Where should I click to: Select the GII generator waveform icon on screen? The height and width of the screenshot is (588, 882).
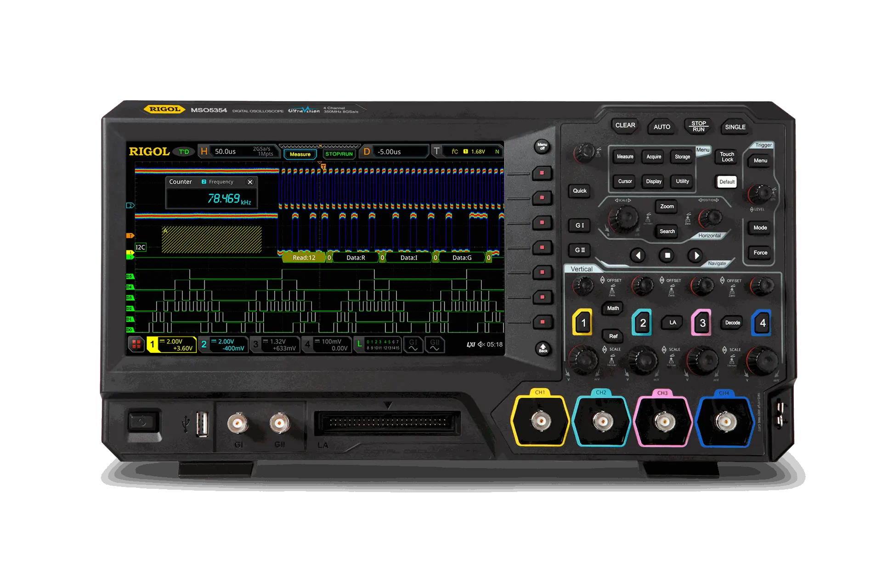435,345
